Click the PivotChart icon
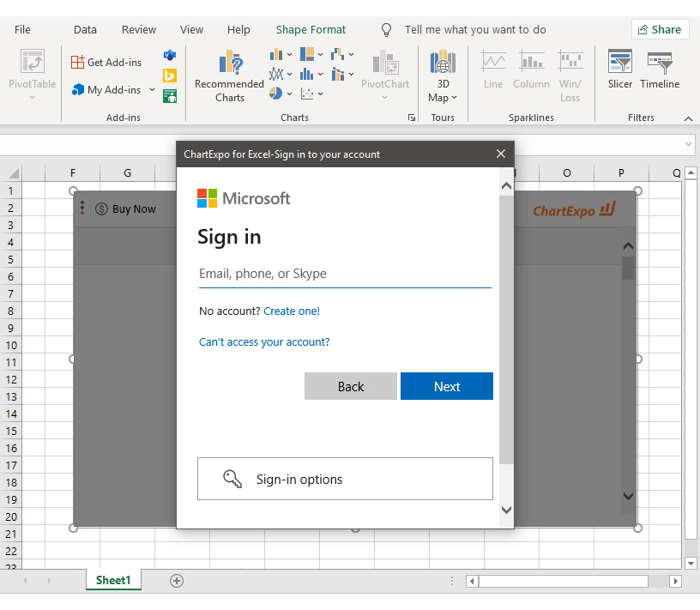This screenshot has height=610, width=700. pos(385,62)
